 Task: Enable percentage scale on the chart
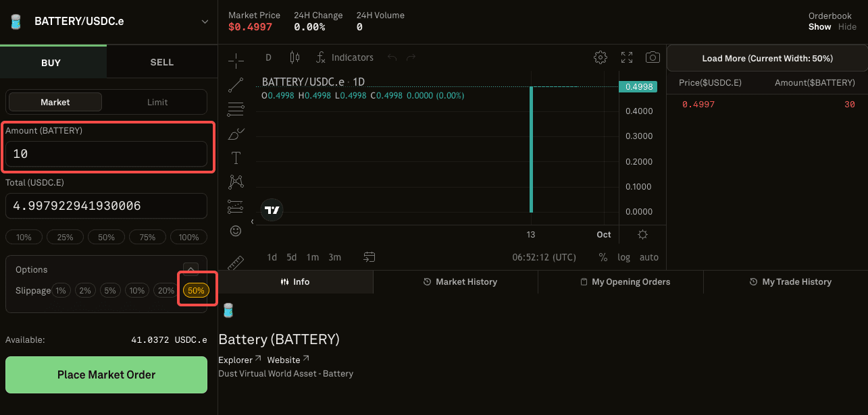[x=605, y=257]
